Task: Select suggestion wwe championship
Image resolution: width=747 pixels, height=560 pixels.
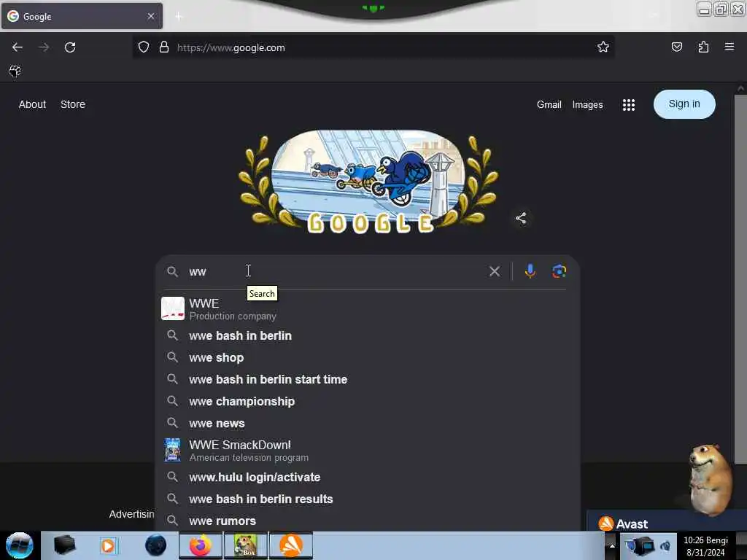Action: coord(367,402)
